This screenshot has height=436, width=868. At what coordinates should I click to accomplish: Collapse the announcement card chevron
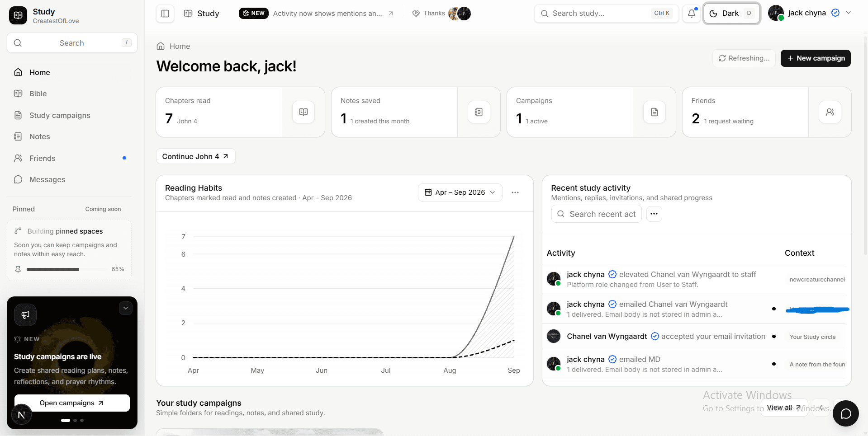(x=125, y=308)
